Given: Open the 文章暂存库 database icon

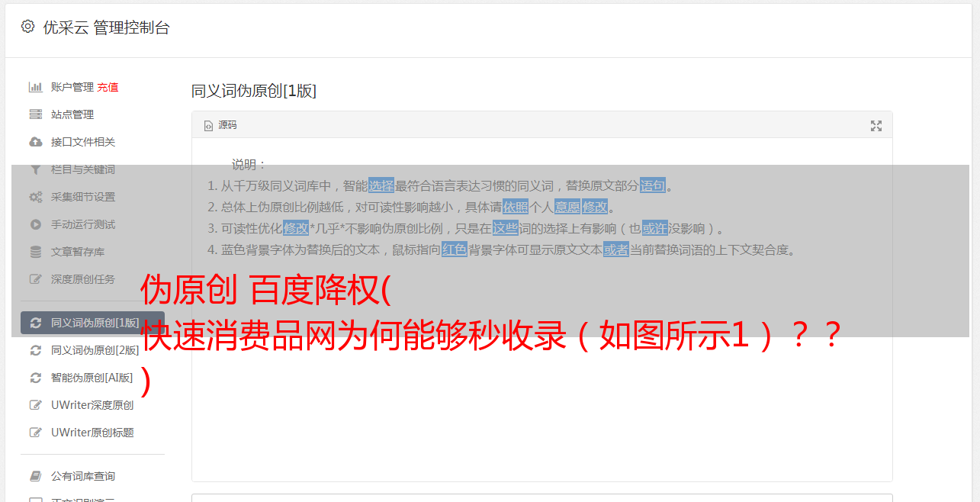Looking at the screenshot, I should coord(35,252).
